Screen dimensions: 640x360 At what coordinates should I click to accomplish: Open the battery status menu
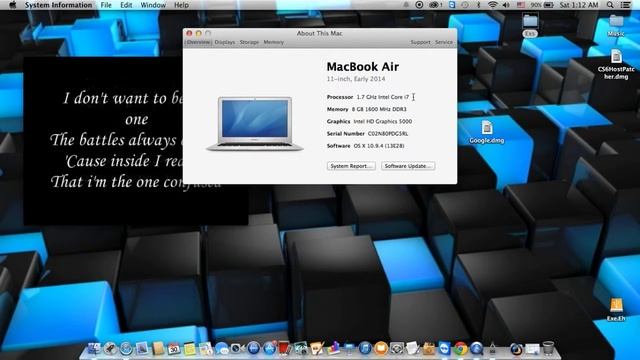click(x=543, y=5)
